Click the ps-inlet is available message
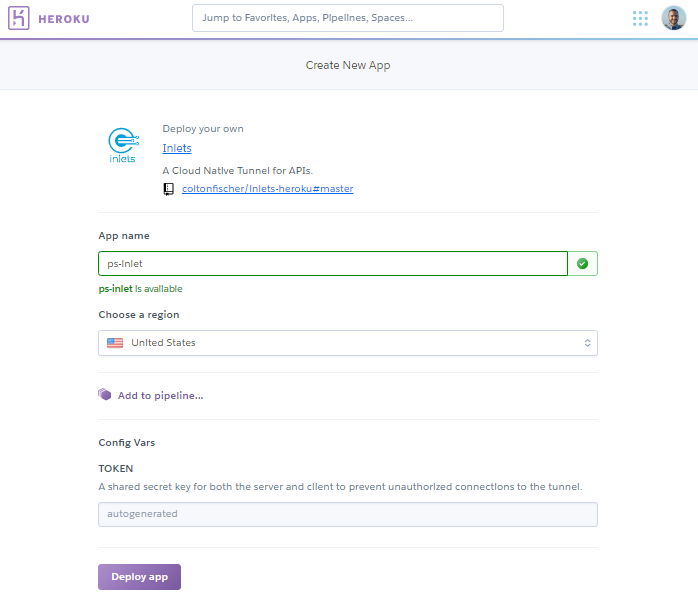 click(140, 289)
